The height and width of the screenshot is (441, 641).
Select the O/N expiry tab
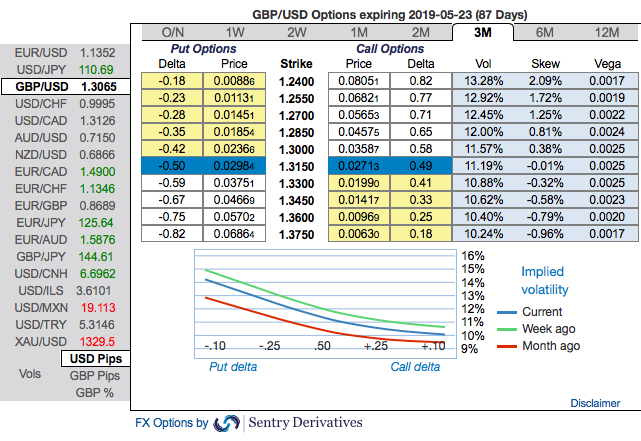(x=173, y=32)
